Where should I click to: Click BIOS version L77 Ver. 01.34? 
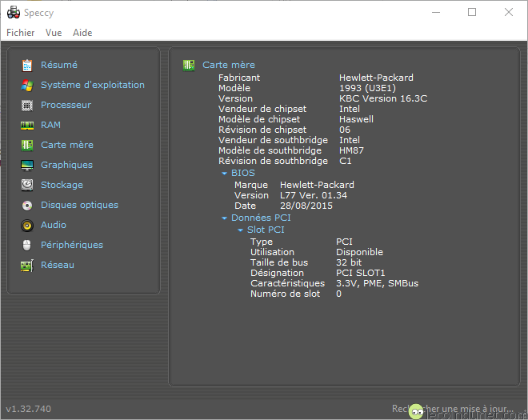coord(314,195)
